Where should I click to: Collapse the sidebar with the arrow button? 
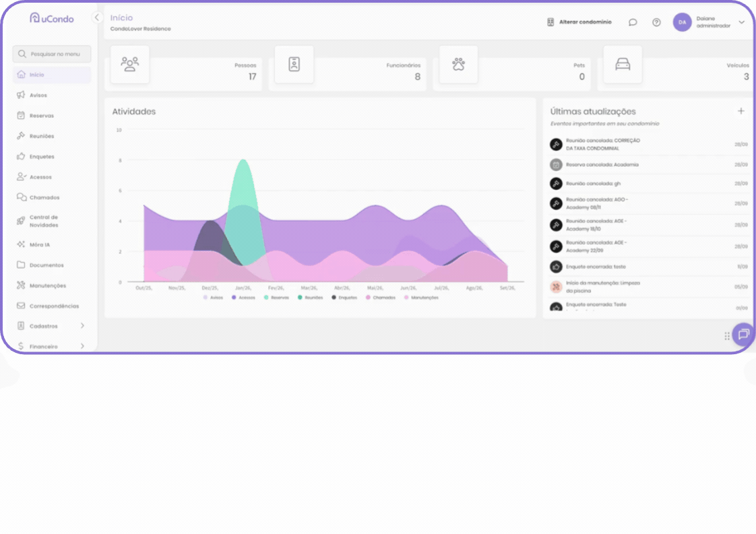coord(97,18)
